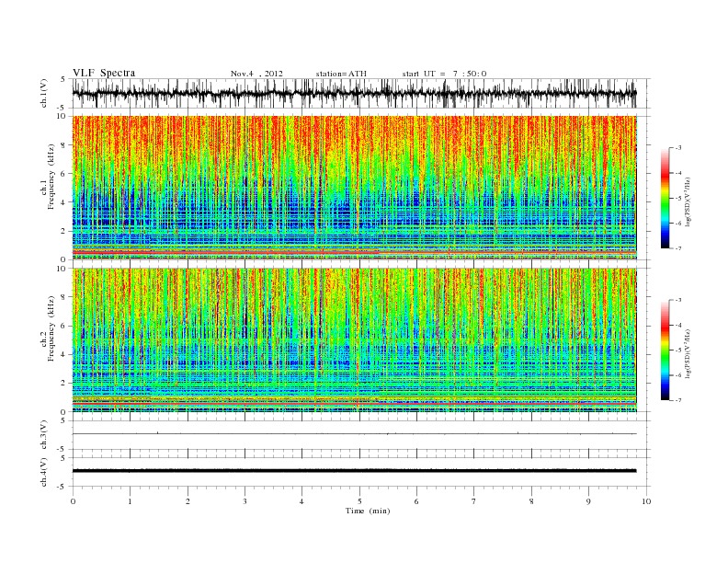Click the 'Time (min)' axis label
Image resolution: width=728 pixels, height=563 pixels.
coord(368,511)
